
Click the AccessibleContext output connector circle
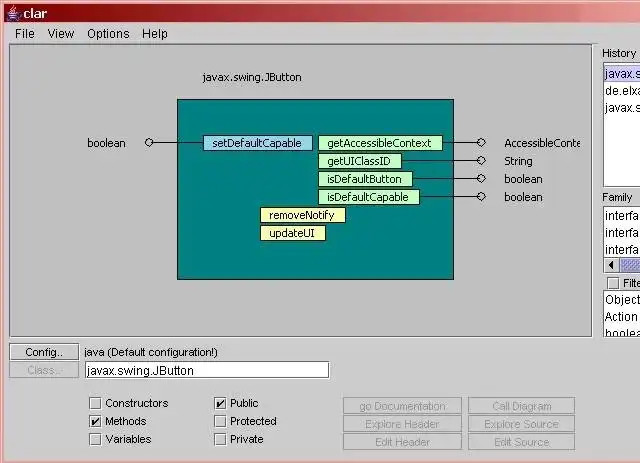coord(481,142)
